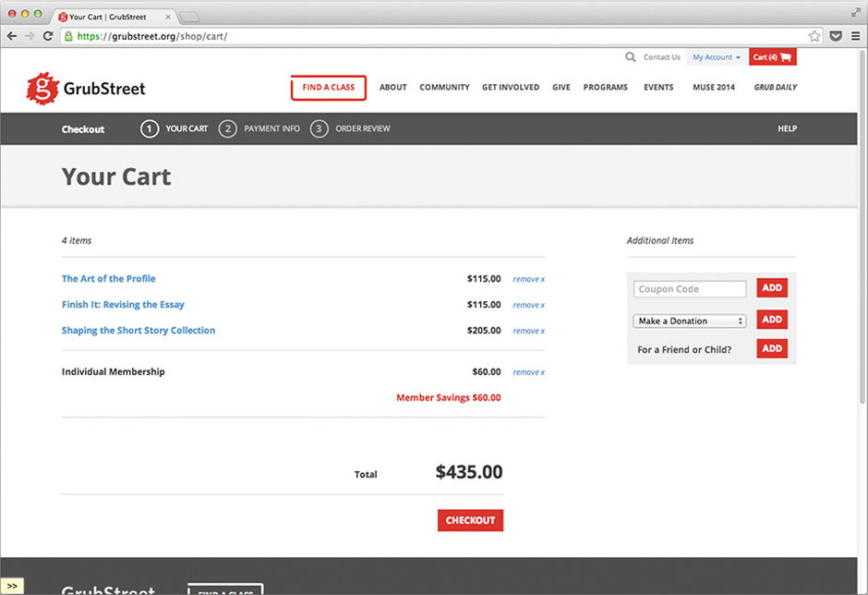Reload the page with the refresh icon
Image resolution: width=868 pixels, height=595 pixels.
pyautogui.click(x=48, y=36)
